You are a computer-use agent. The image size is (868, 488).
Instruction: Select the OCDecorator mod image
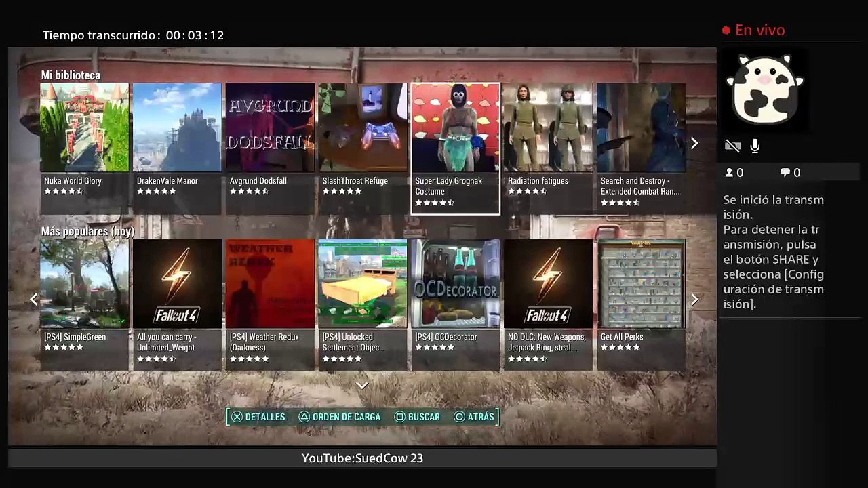(x=456, y=283)
